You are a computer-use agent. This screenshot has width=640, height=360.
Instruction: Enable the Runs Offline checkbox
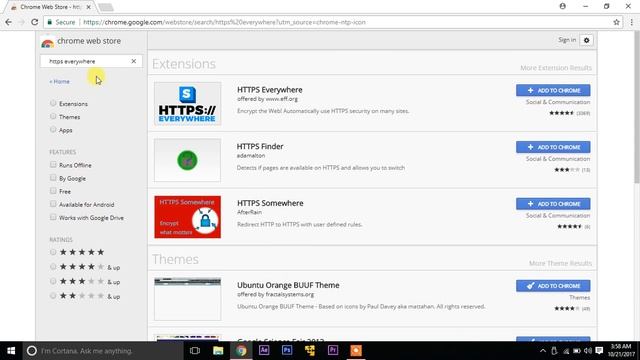53,164
